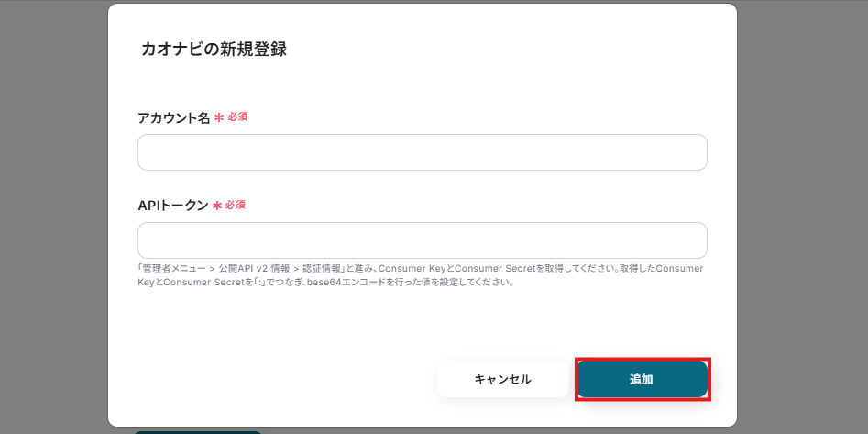Click the 追加 button
This screenshot has width=868, height=434.
pos(643,379)
